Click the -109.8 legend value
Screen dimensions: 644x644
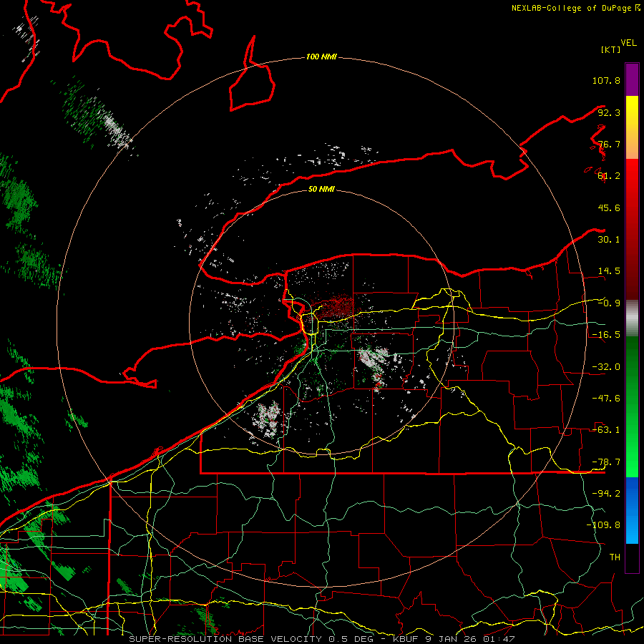[603, 525]
